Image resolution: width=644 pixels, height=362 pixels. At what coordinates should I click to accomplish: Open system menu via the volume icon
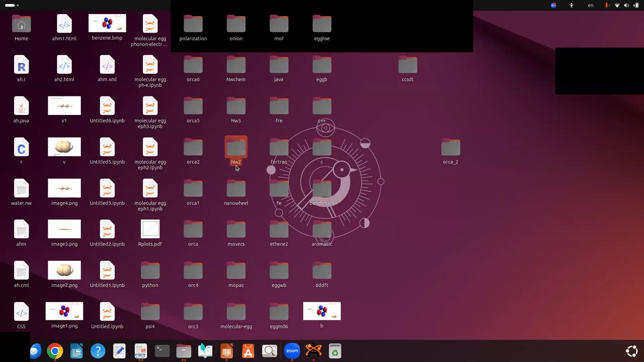(x=626, y=6)
